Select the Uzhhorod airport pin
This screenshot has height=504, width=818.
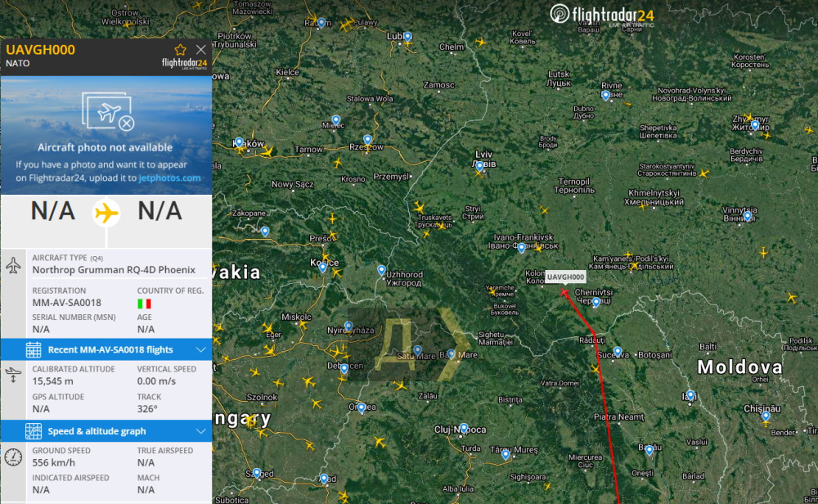[381, 270]
